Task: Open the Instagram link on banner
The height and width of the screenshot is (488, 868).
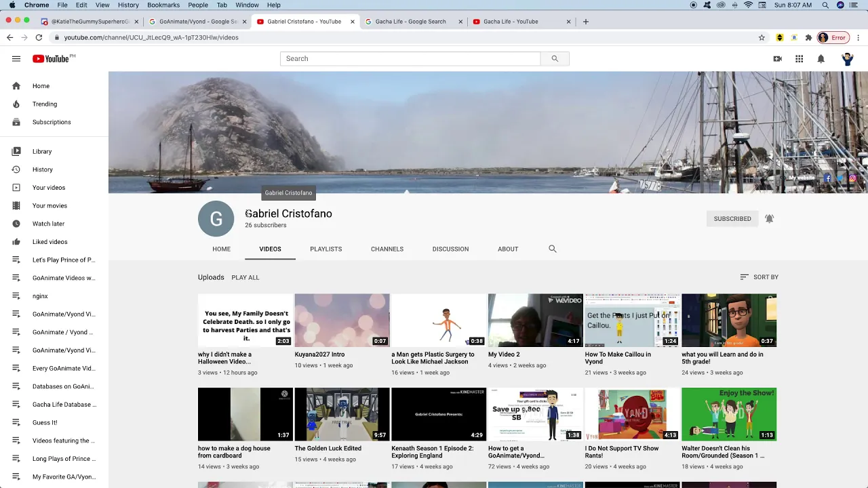Action: coord(852,178)
